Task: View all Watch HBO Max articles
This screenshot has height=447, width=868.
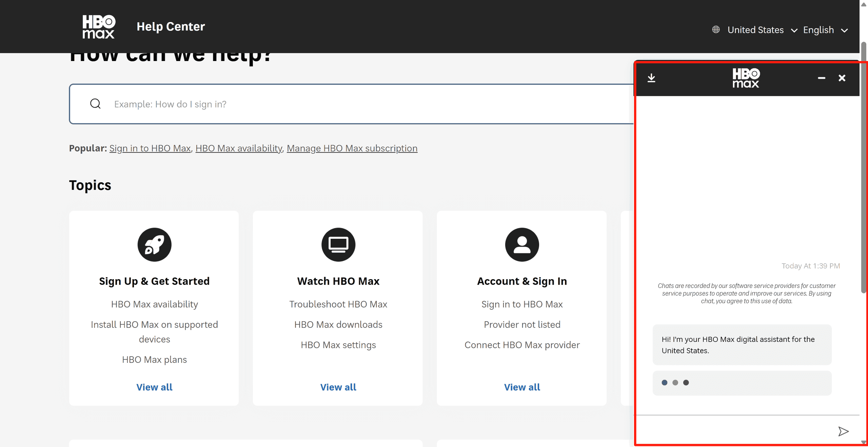Action: 338,387
